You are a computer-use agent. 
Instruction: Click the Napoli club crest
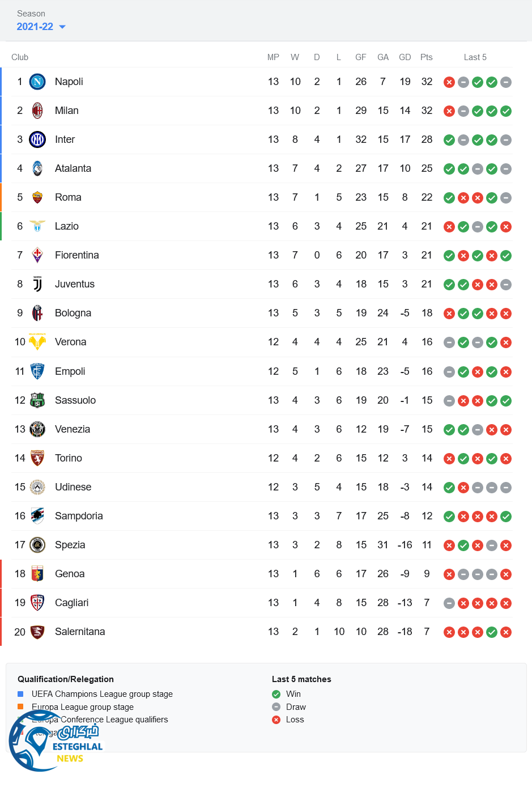click(x=37, y=82)
